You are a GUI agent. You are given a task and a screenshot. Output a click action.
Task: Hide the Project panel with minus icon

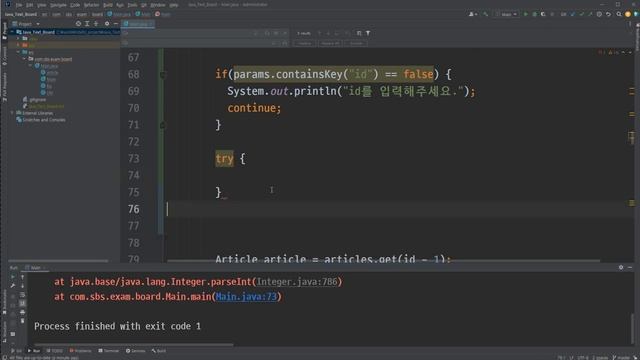coord(116,24)
